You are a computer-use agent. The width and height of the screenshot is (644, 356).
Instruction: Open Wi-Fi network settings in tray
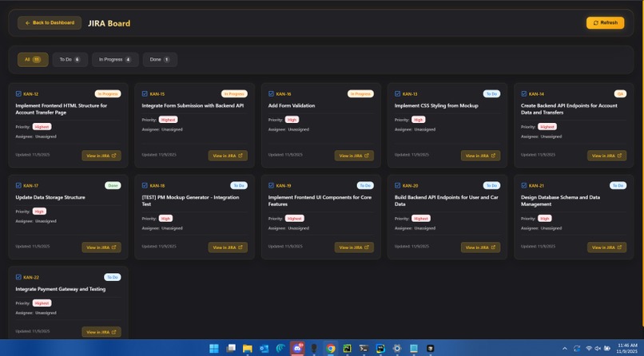pyautogui.click(x=589, y=349)
